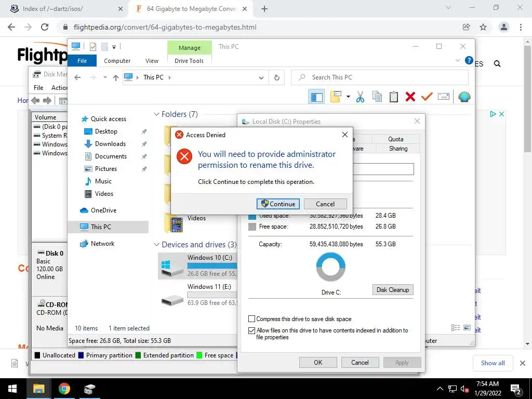This screenshot has height=399, width=532.
Task: Click the Search This PC field
Action: pos(380,77)
